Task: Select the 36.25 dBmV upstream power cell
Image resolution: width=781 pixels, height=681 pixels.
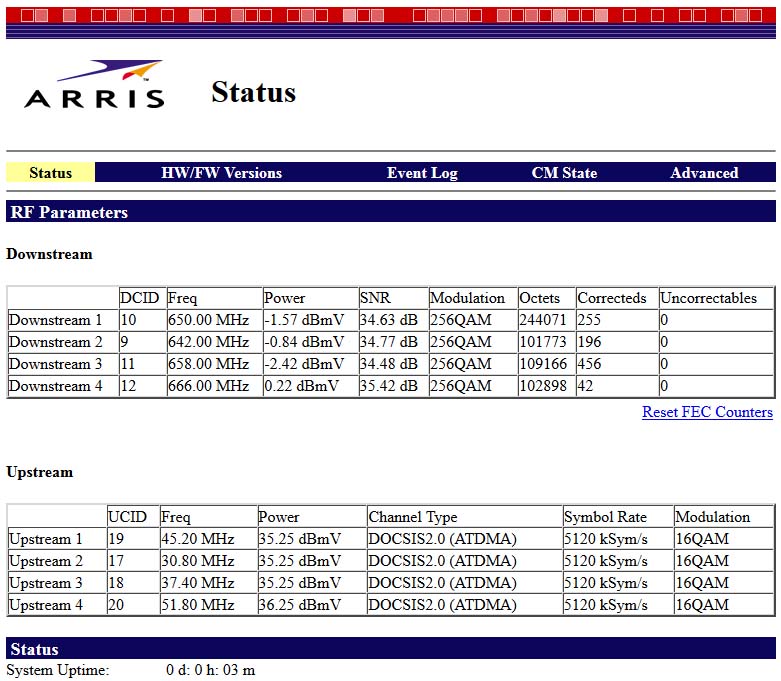Action: coord(298,605)
